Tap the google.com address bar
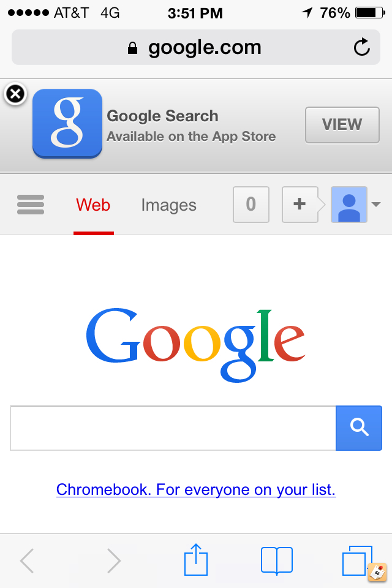The width and height of the screenshot is (392, 588). tap(196, 47)
